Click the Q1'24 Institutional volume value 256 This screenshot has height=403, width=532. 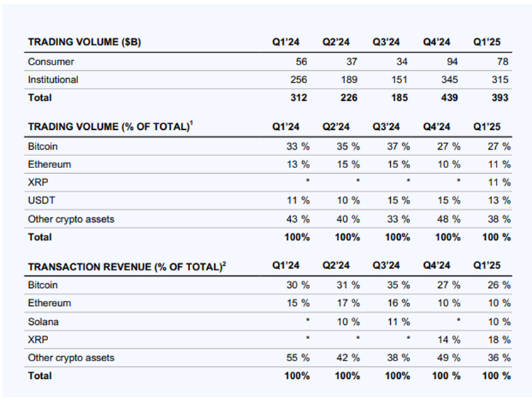click(298, 79)
